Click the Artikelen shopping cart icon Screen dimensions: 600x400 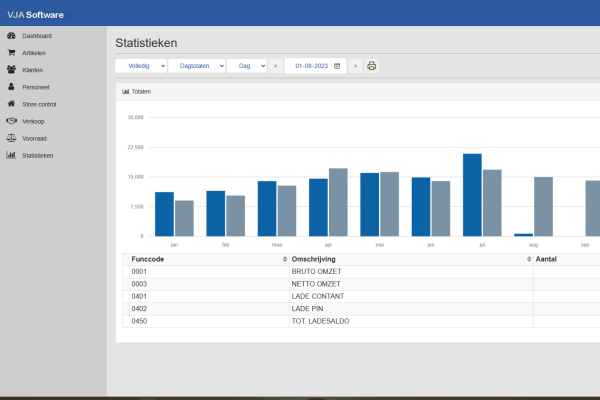point(11,52)
